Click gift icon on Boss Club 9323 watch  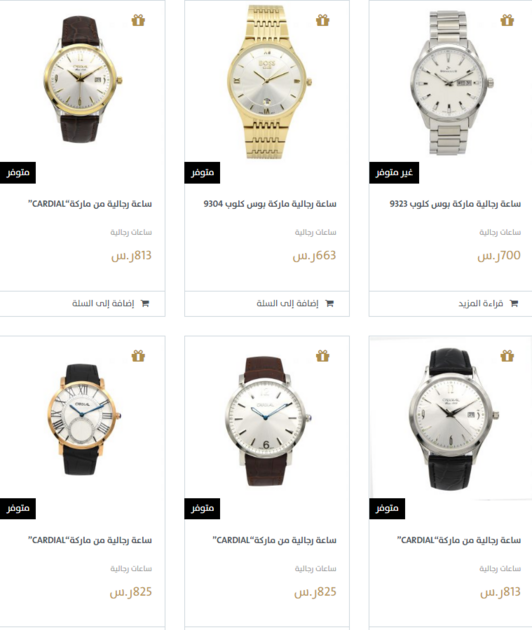pyautogui.click(x=507, y=20)
